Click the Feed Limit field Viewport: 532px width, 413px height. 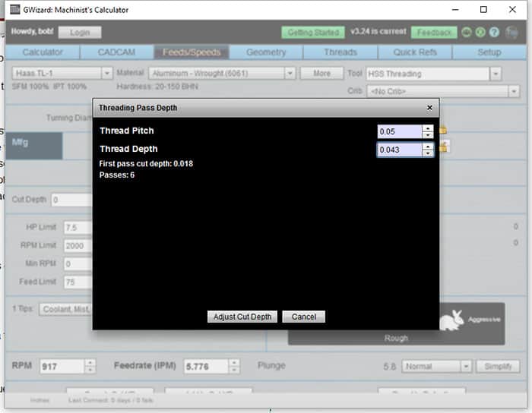click(x=78, y=282)
